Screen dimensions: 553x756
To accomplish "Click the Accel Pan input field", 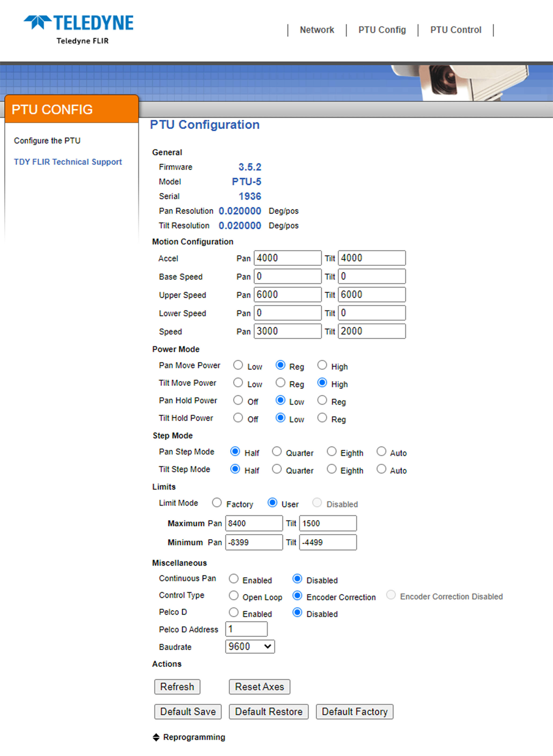I will 288,258.
